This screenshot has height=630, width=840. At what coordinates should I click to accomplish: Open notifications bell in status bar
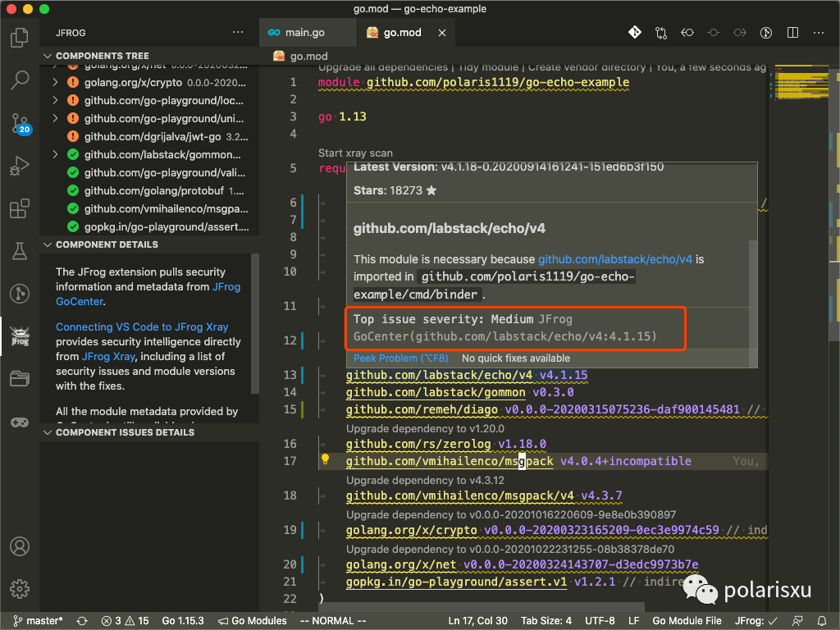tap(822, 621)
